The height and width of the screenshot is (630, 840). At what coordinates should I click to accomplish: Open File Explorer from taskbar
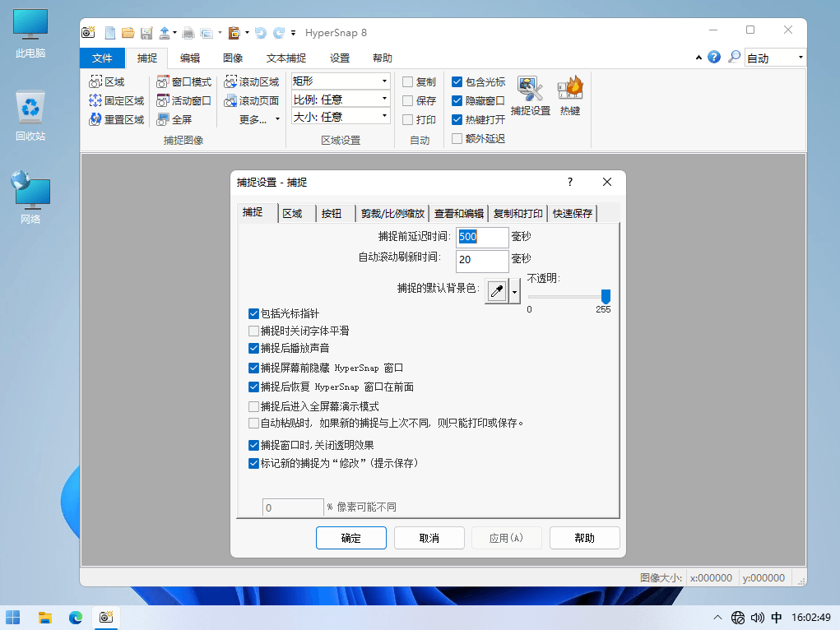pos(45,618)
